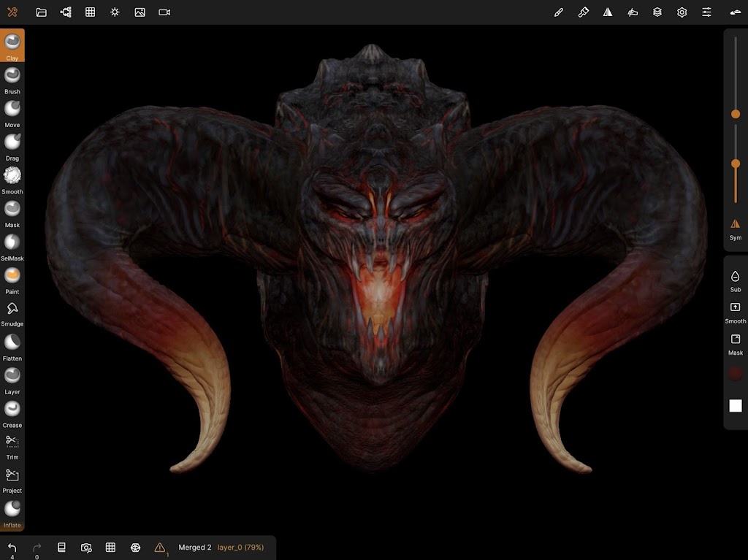Click the dark red color swatch
This screenshot has height=560, width=748.
pos(735,374)
